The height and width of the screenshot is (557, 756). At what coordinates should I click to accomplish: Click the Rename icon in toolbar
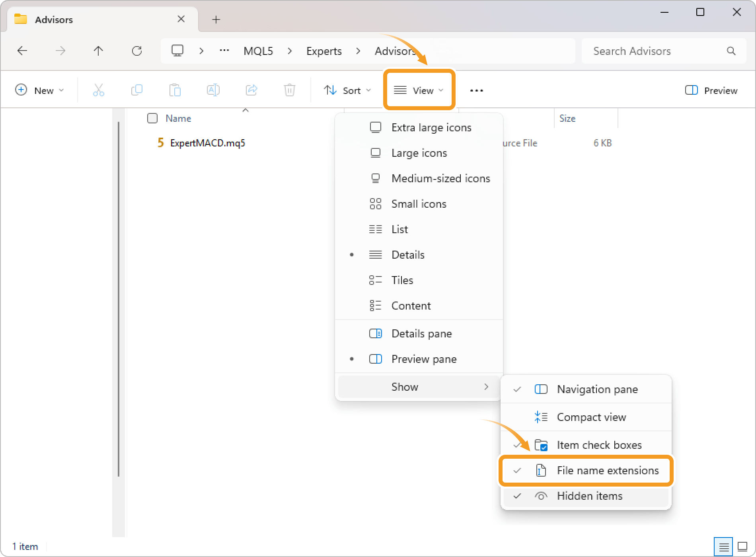click(x=213, y=90)
